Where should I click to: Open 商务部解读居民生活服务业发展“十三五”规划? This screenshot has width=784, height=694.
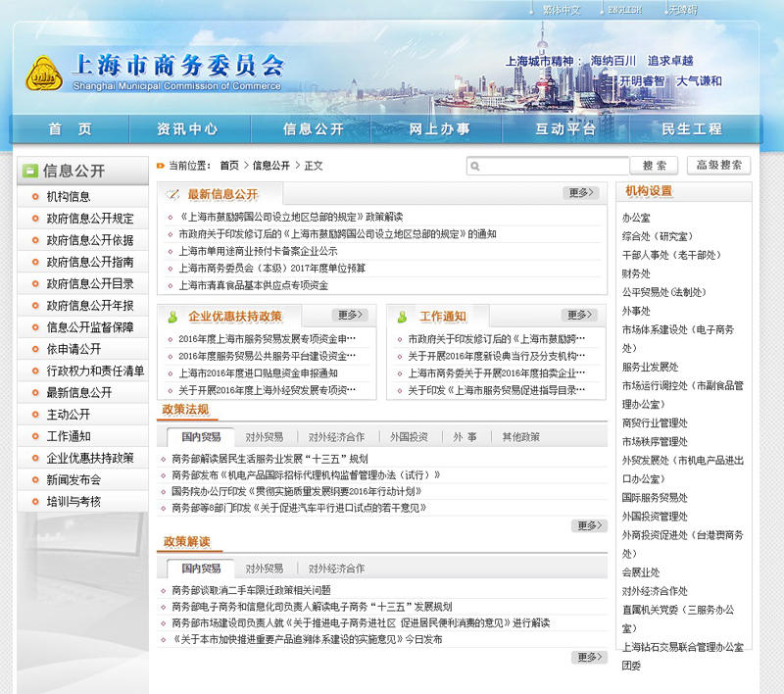click(x=270, y=459)
